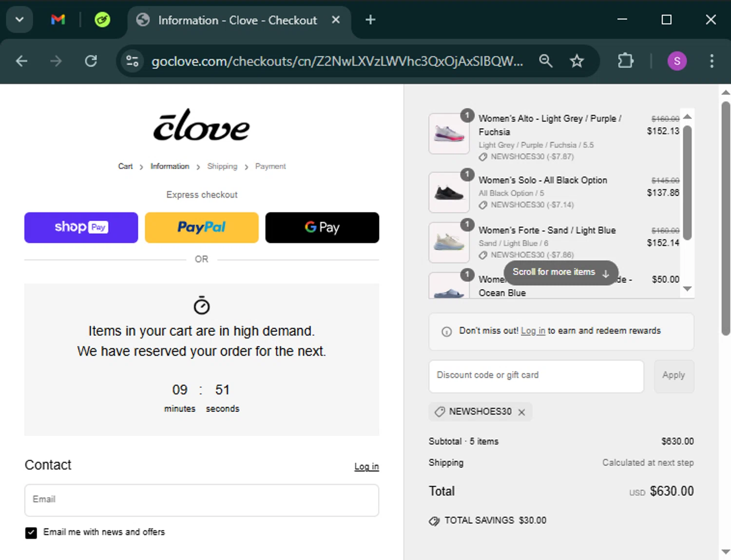Expand the tab search dropdown arrow
The width and height of the screenshot is (731, 560).
[19, 19]
